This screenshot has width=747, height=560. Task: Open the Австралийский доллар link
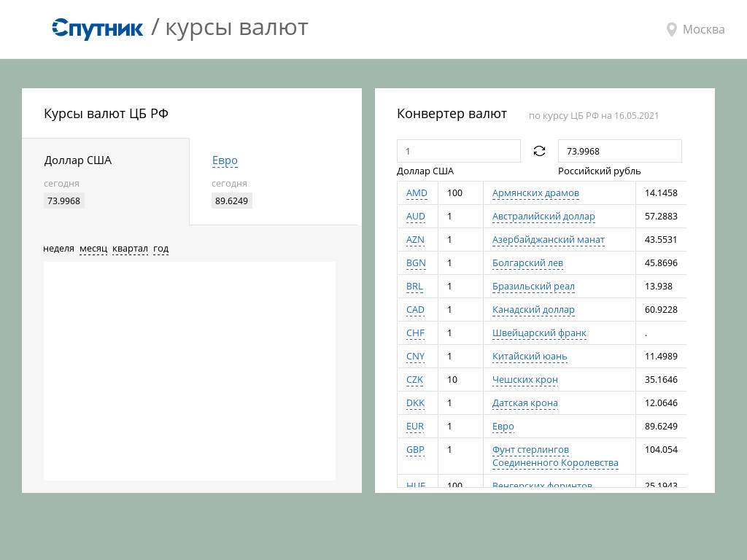[543, 217]
